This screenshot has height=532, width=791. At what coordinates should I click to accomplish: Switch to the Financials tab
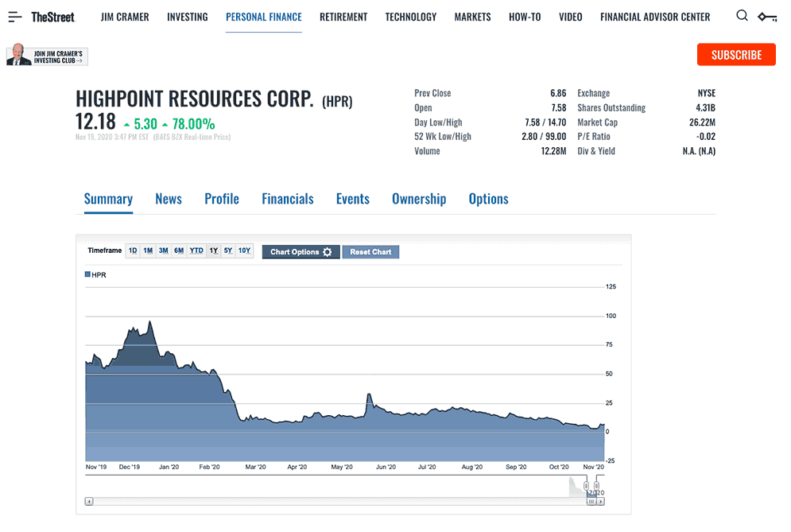click(x=288, y=199)
